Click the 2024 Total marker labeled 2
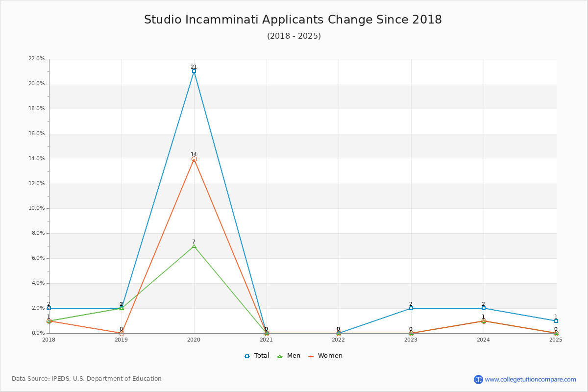Image resolution: width=588 pixels, height=392 pixels. click(484, 308)
